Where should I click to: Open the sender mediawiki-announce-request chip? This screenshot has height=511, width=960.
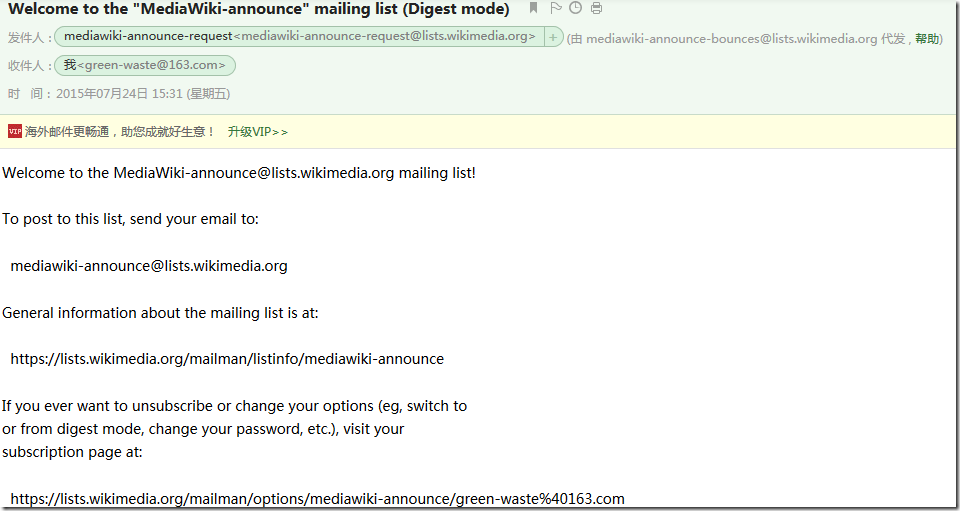(299, 37)
